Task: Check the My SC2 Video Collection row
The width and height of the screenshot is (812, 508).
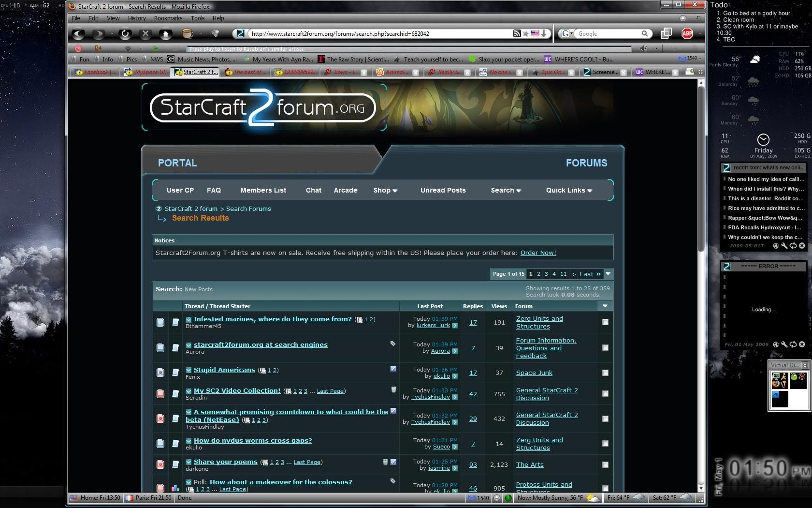Action: (x=605, y=394)
